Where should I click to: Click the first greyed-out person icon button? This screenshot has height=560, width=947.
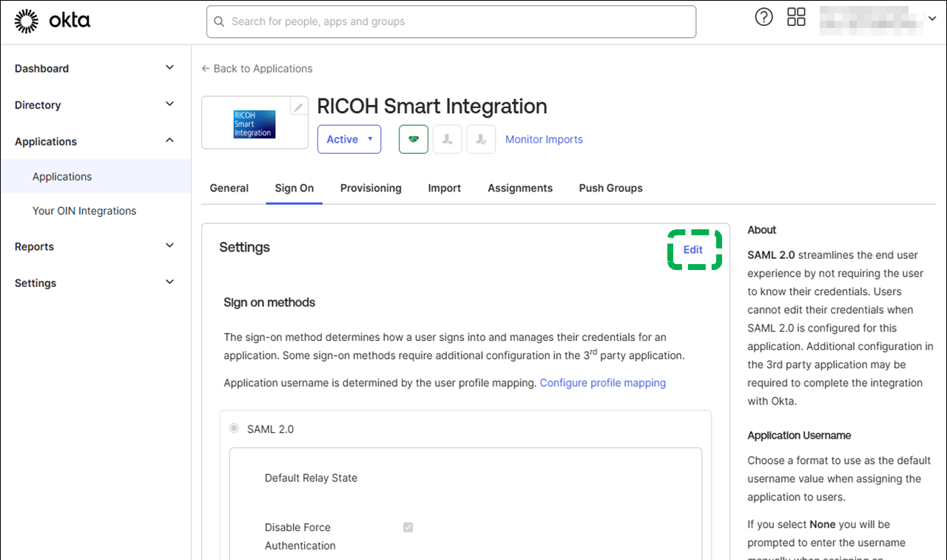pos(448,139)
